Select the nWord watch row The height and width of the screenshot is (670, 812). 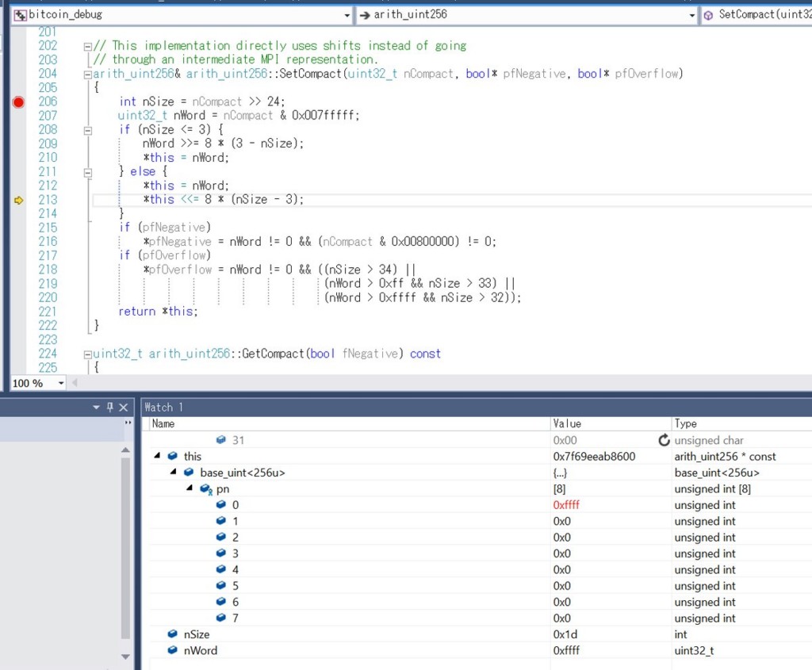[481, 650]
